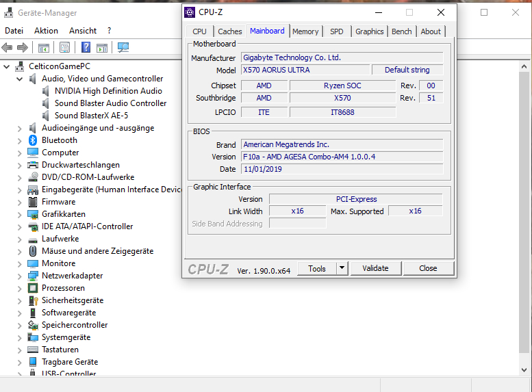Click the Druckwarteschlangen printer icon
This screenshot has width=532, height=392.
33,165
